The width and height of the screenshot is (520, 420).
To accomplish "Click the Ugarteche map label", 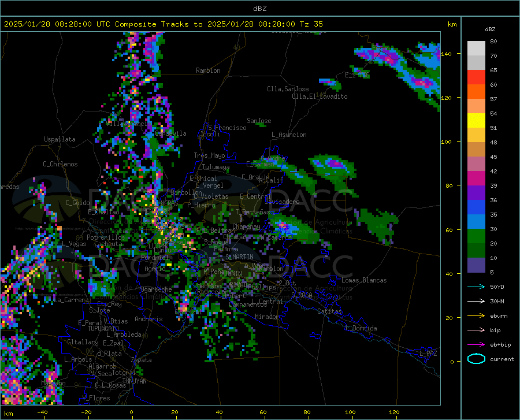I will 156,289.
